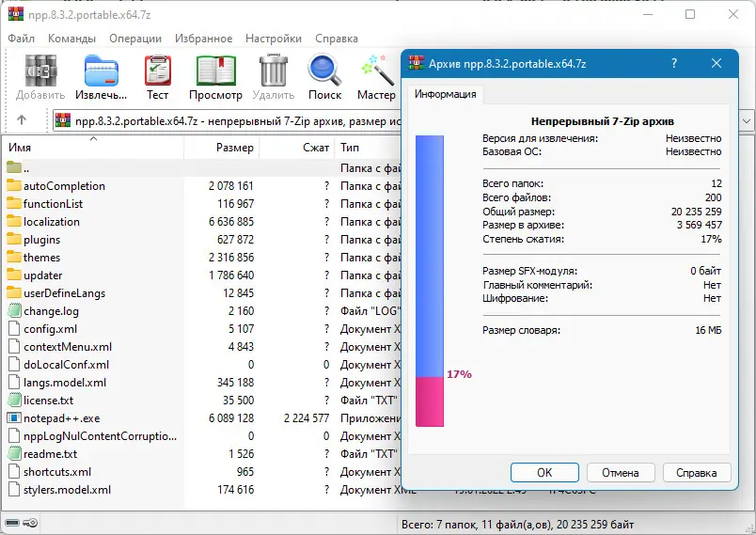The image size is (756, 535).
Task: Click the config.xml document icon
Action: point(14,329)
